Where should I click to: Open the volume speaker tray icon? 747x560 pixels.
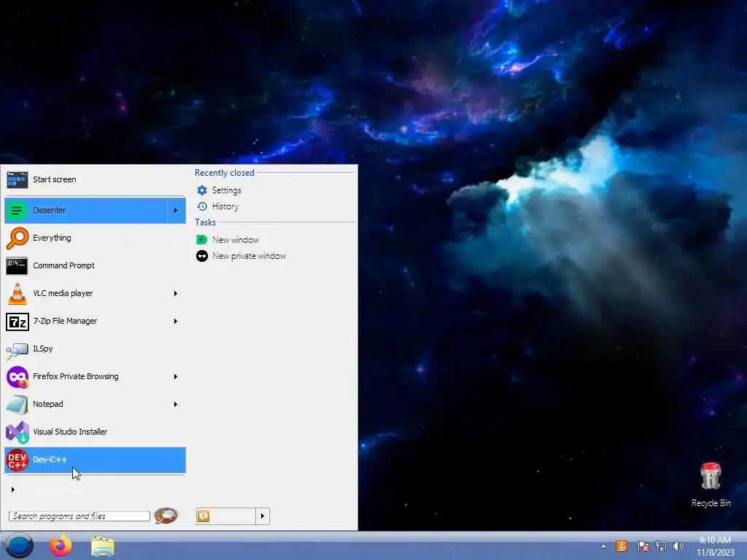[x=678, y=546]
